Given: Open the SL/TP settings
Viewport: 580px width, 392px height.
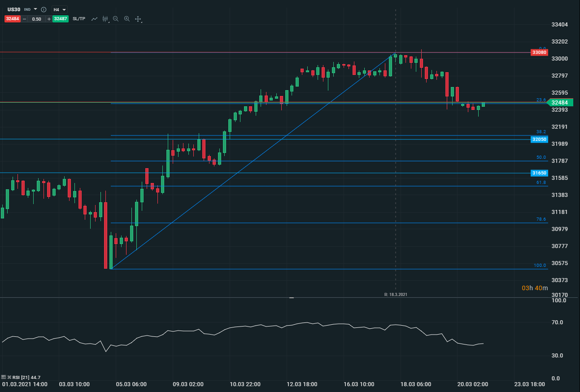Looking at the screenshot, I should [x=79, y=19].
